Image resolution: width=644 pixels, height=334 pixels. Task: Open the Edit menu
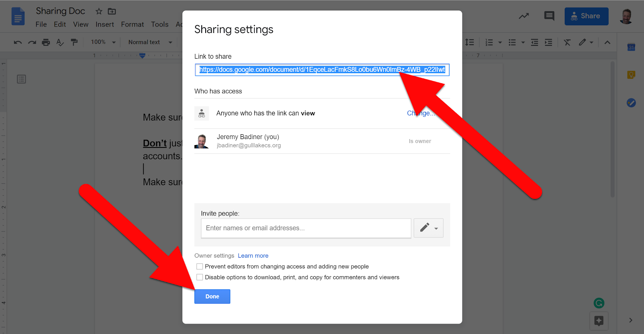[60, 25]
